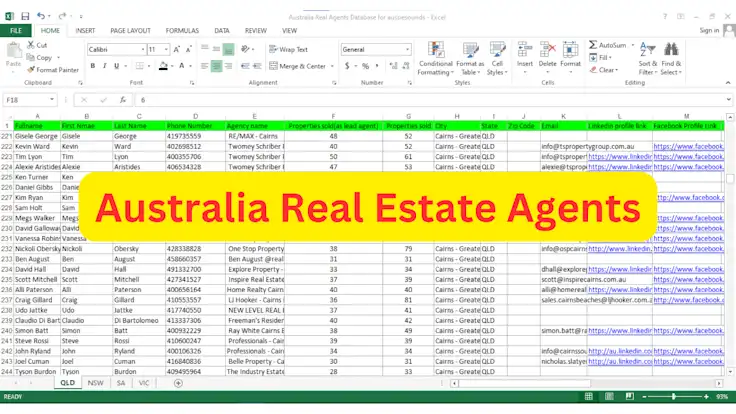Click the Sort & Filter icon
This screenshot has width=736, height=414.
647,55
